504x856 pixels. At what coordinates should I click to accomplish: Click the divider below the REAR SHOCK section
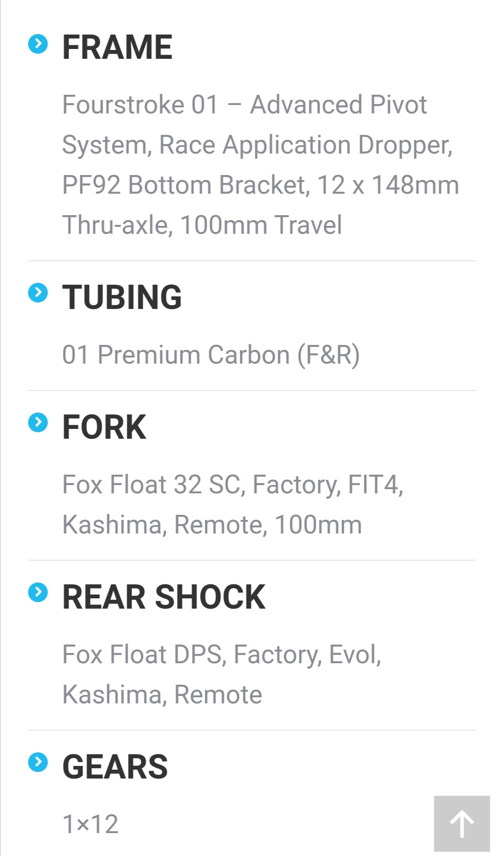tap(252, 730)
